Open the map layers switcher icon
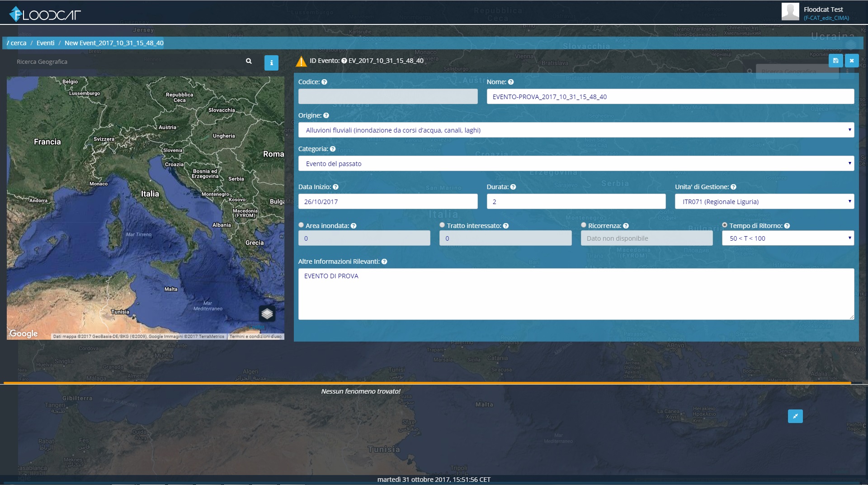Screen dimensions: 868x485 (267, 313)
